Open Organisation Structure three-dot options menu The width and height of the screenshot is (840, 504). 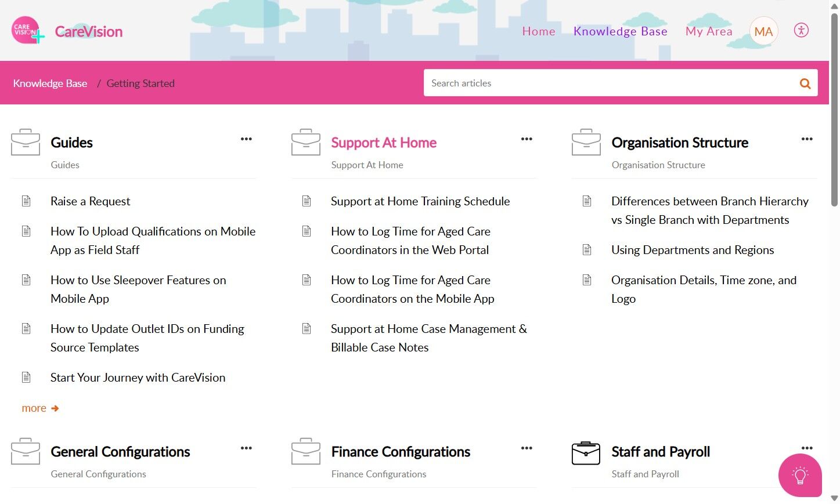point(807,139)
